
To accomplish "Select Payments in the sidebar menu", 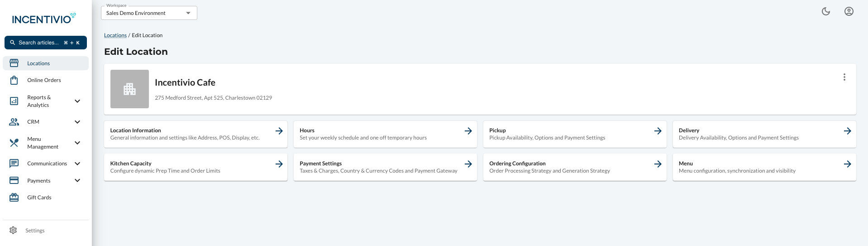I will click(x=46, y=180).
